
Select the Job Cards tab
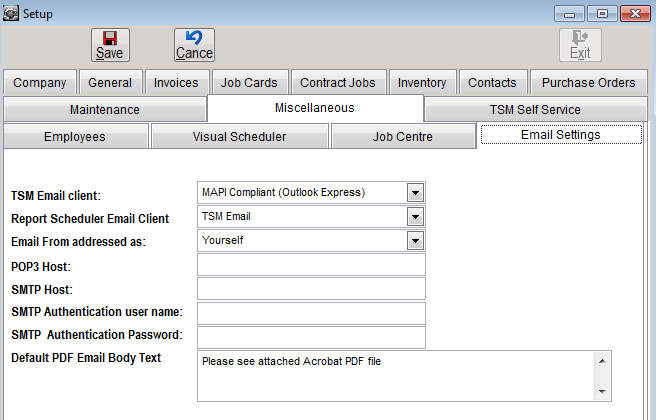click(x=249, y=83)
